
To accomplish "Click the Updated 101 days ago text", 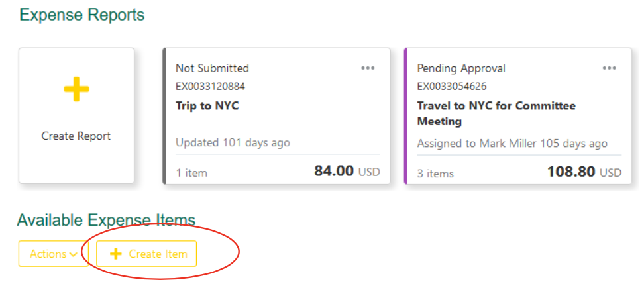I will click(233, 143).
